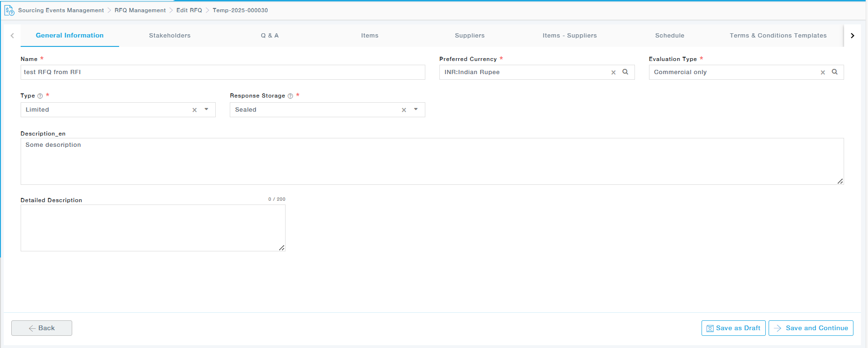Navigate to RFQ Management breadcrumb
This screenshot has height=348, width=868.
(x=140, y=10)
